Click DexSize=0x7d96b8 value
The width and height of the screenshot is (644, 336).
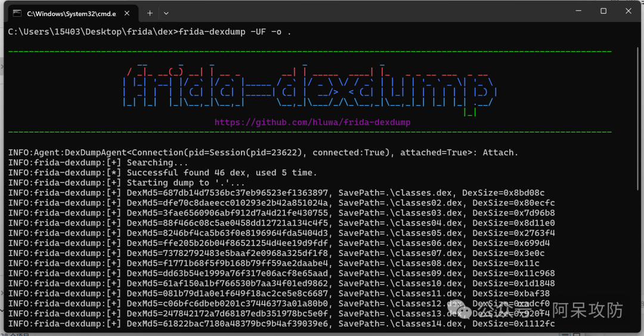[x=513, y=213]
